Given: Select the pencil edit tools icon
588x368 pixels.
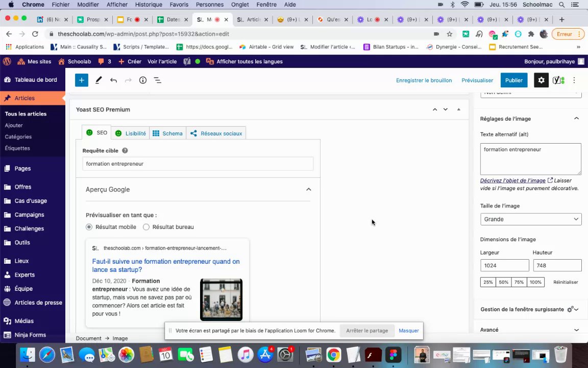Looking at the screenshot, I should pyautogui.click(x=98, y=80).
